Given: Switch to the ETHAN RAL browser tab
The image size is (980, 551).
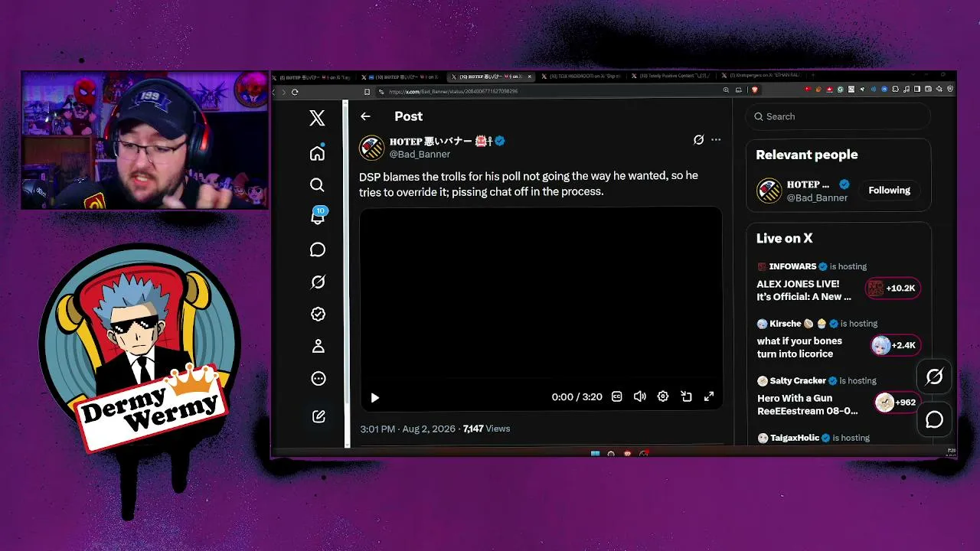Looking at the screenshot, I should point(763,77).
